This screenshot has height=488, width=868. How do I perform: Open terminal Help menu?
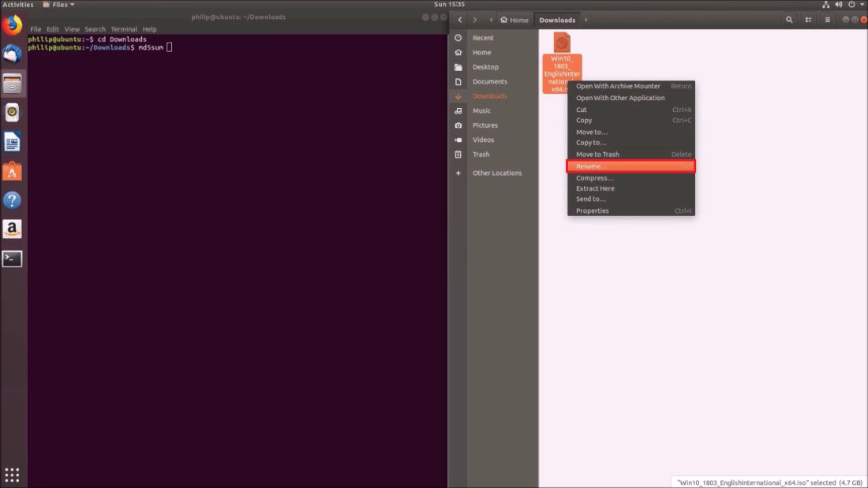pyautogui.click(x=149, y=29)
